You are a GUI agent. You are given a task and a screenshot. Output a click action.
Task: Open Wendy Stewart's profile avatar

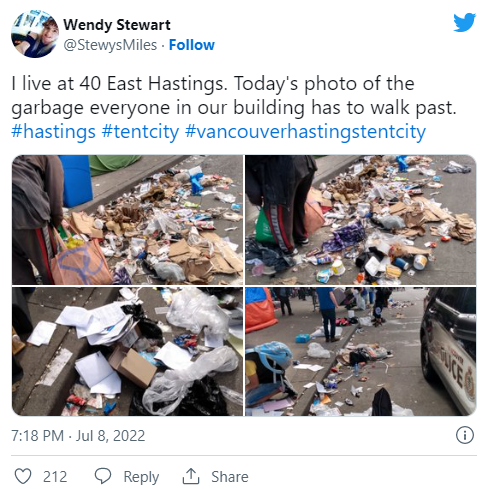(35, 34)
